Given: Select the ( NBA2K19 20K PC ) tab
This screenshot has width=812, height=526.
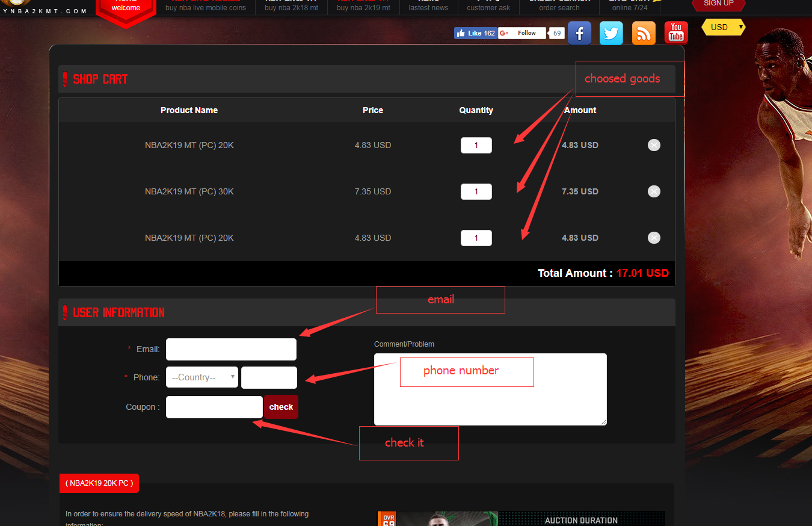Looking at the screenshot, I should (x=99, y=483).
